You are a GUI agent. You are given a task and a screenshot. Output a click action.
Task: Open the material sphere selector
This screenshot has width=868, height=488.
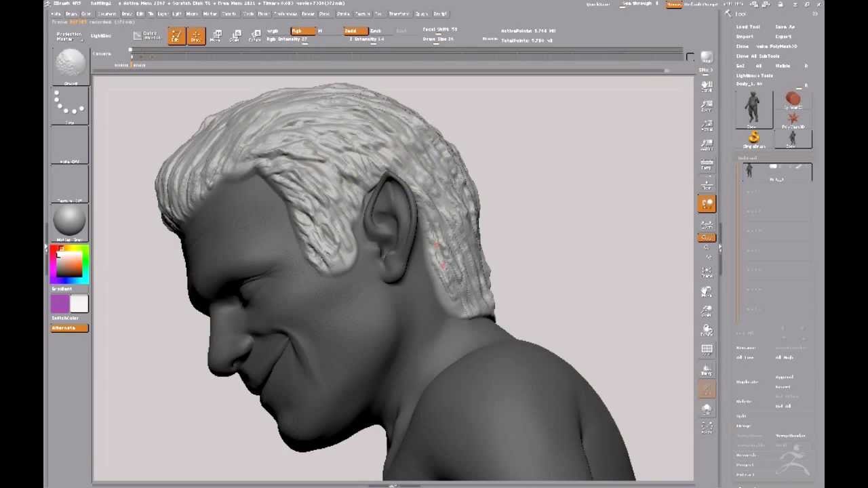point(70,223)
